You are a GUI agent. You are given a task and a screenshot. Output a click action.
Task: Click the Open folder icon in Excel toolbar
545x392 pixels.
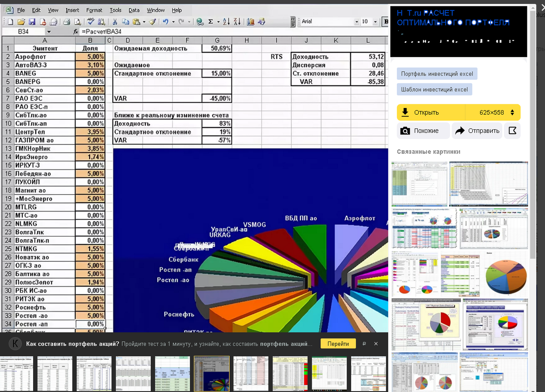(x=21, y=22)
